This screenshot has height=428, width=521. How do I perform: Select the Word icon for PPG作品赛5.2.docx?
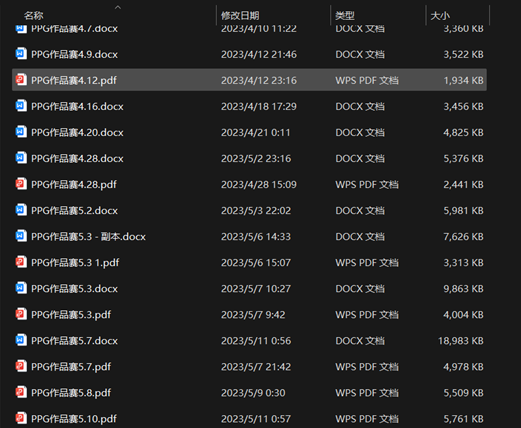tap(21, 210)
